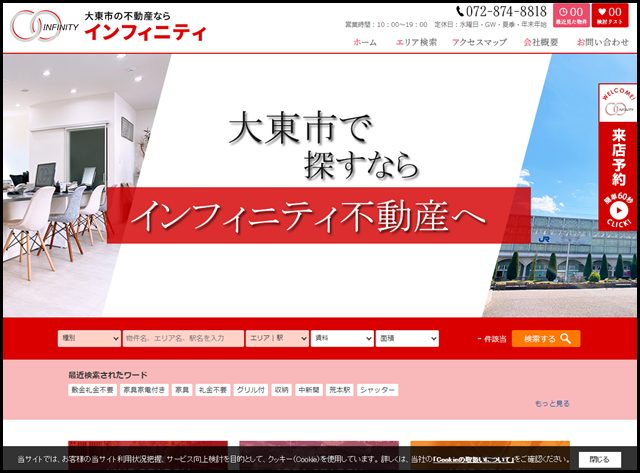Open アクセスマップ menu item
Image resolution: width=640 pixels, height=473 pixels.
coord(480,42)
